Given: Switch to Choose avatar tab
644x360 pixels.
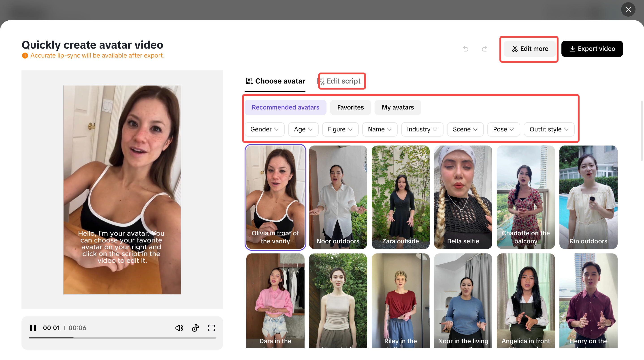Looking at the screenshot, I should click(x=275, y=81).
